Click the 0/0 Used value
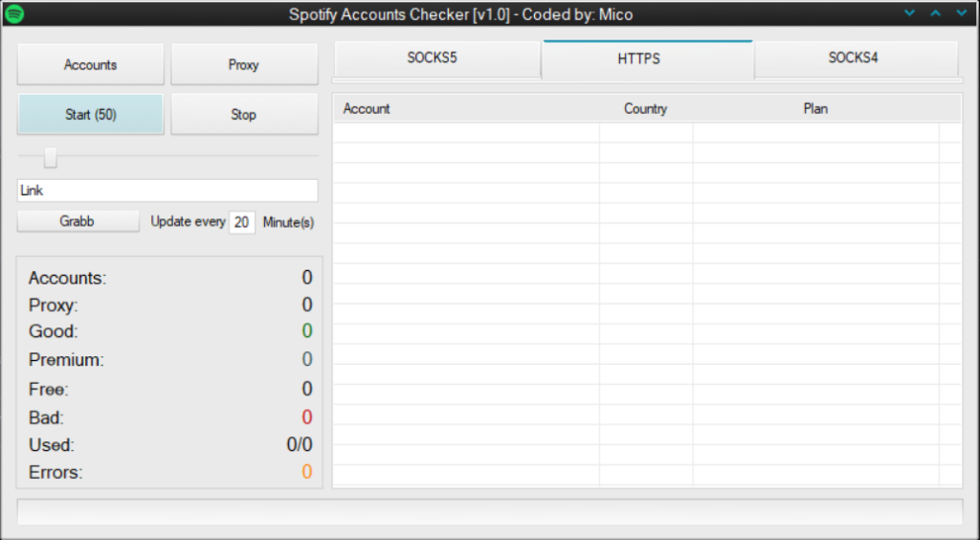980x540 pixels. click(300, 444)
